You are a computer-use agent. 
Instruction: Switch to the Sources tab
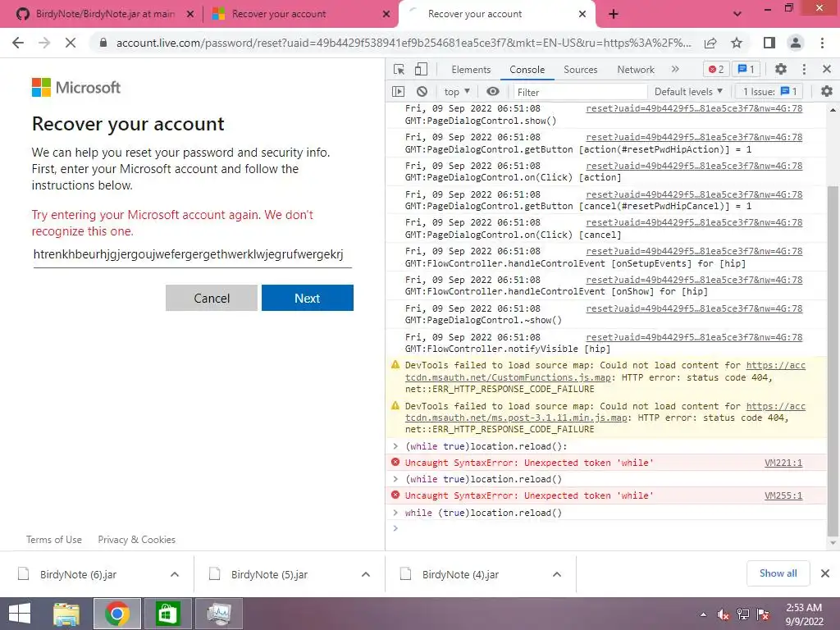click(x=580, y=70)
